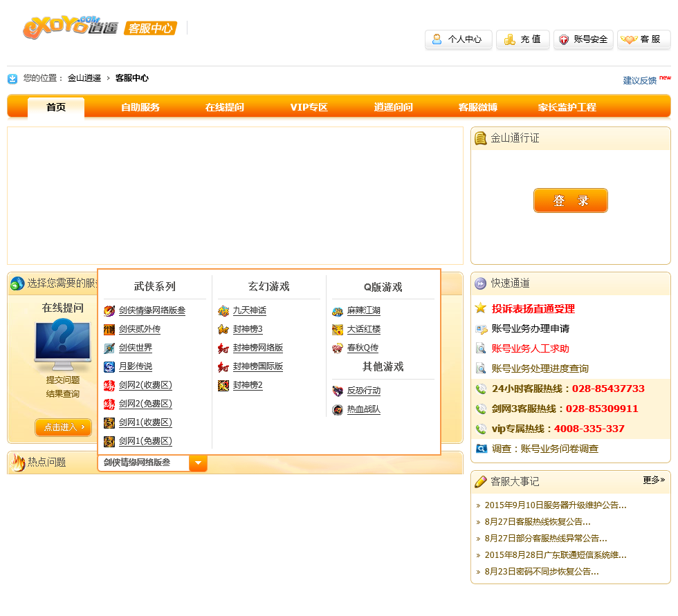678x616 pixels.
Task: Open the 客服微博 tab
Action: pos(478,107)
